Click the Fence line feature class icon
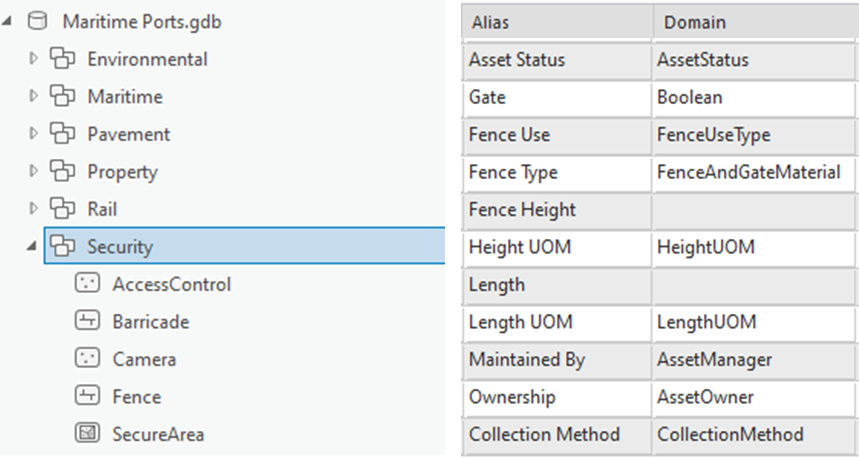Viewport: 859px width, 458px height. coord(88,397)
